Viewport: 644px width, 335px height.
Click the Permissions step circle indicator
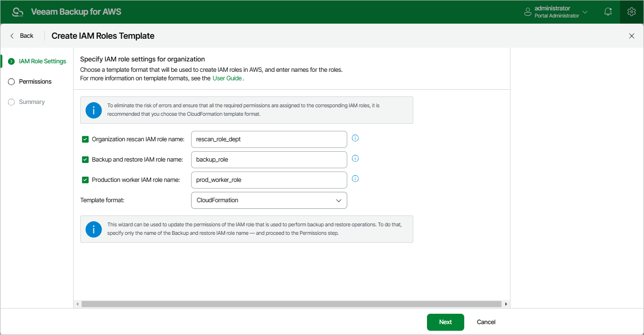point(11,82)
